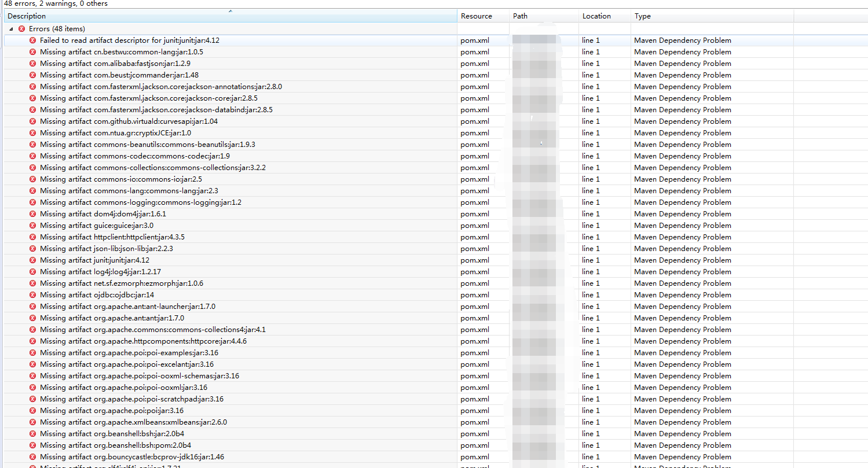The height and width of the screenshot is (468, 868).
Task: Click error icon for junit artifact descriptor failure
Action: [33, 40]
